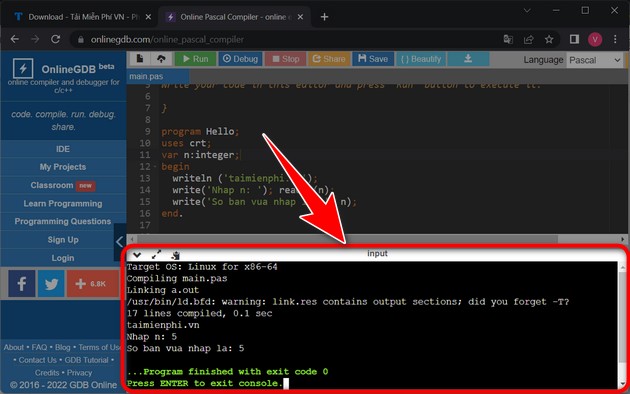Click Sign Up in sidebar
Image resolution: width=630 pixels, height=394 pixels.
coord(63,240)
